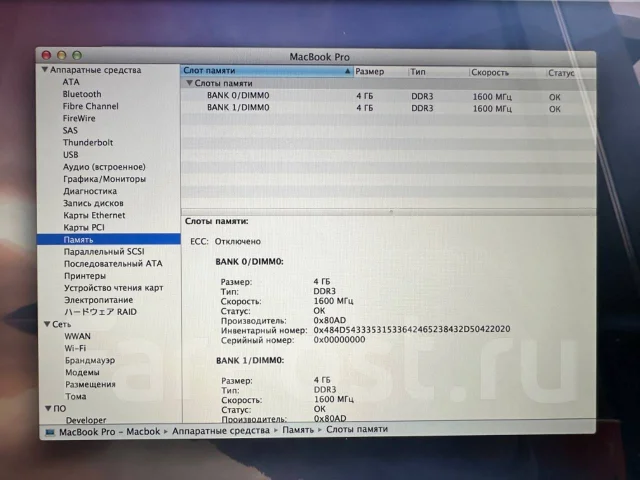
Task: Select the hardware RAID entry
Action: click(100, 312)
